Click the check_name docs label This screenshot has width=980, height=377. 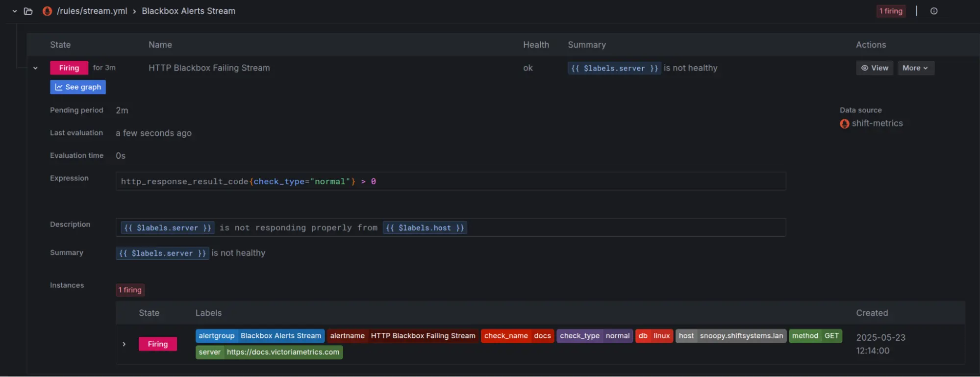518,336
